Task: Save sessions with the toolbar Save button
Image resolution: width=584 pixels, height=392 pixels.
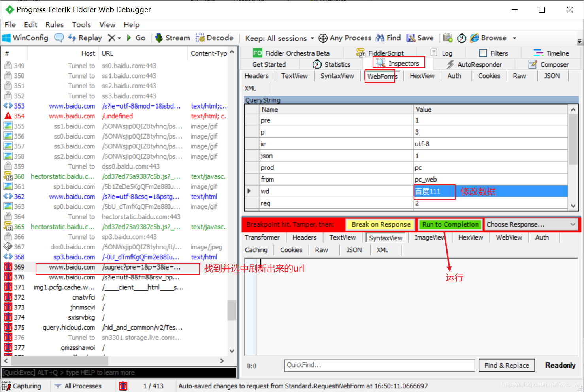Action: [x=420, y=38]
